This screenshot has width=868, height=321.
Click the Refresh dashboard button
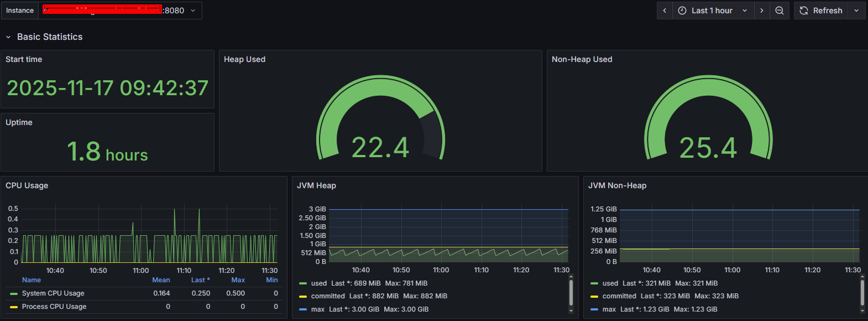coord(821,11)
